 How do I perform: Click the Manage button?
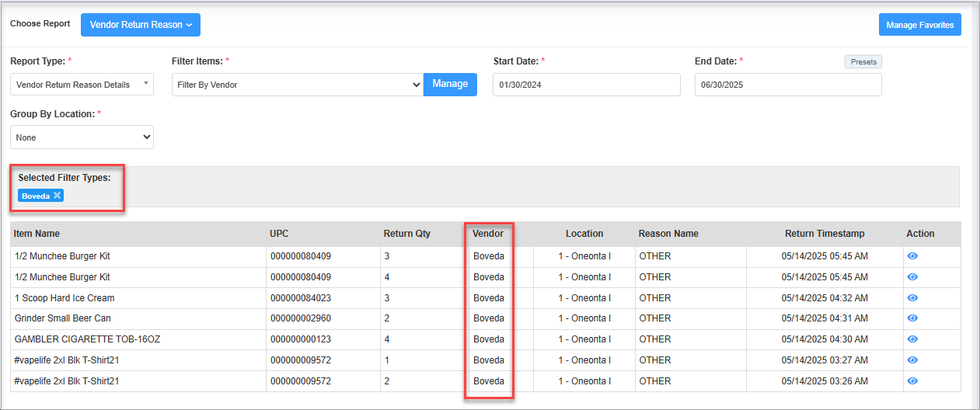(x=450, y=84)
